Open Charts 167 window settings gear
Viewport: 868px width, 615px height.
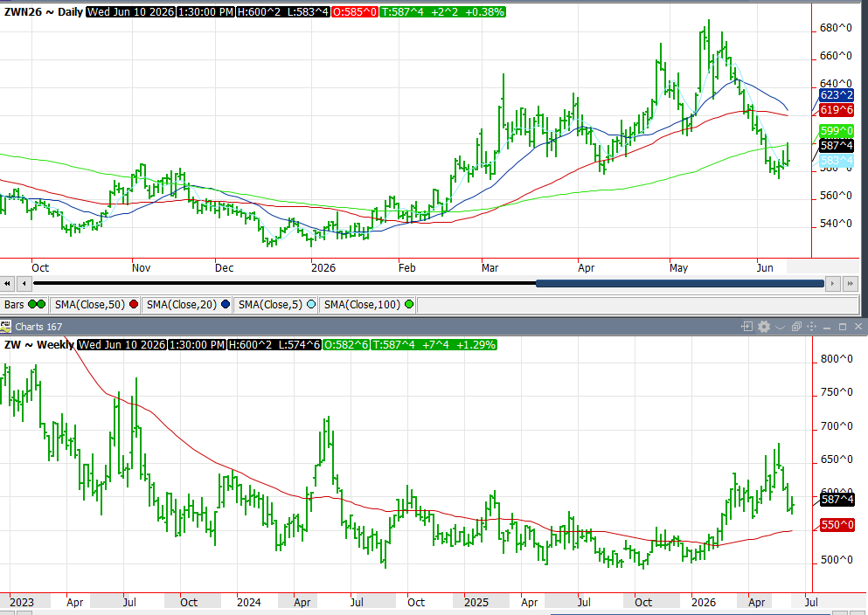(x=764, y=327)
